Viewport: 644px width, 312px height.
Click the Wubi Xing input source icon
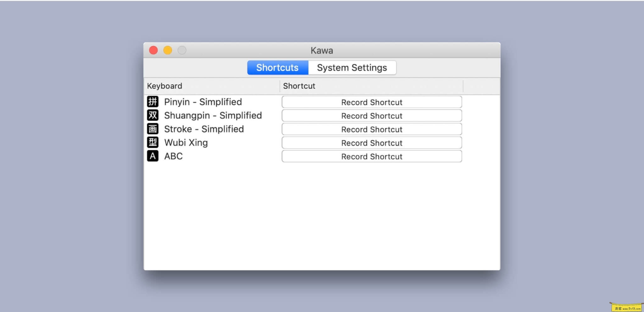click(153, 142)
